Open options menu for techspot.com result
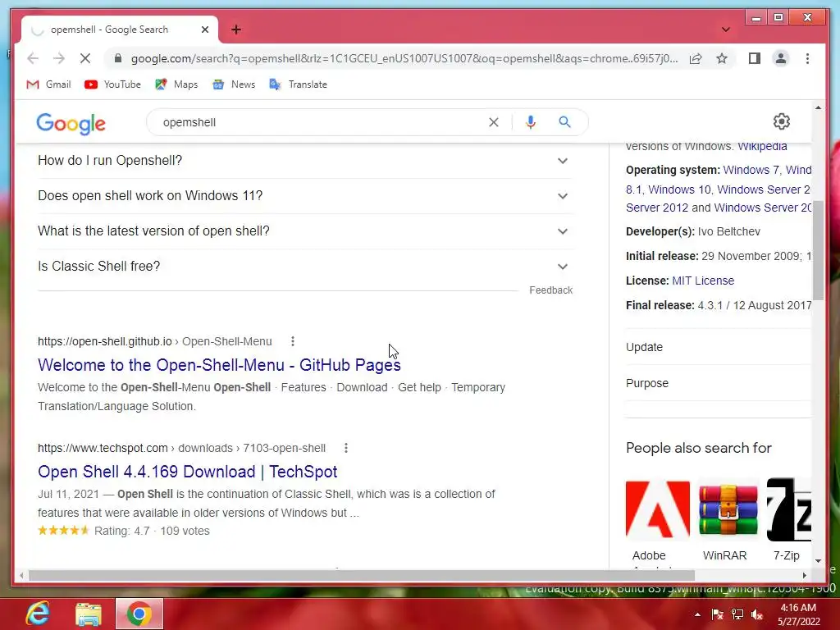The height and width of the screenshot is (630, 840). [x=346, y=448]
